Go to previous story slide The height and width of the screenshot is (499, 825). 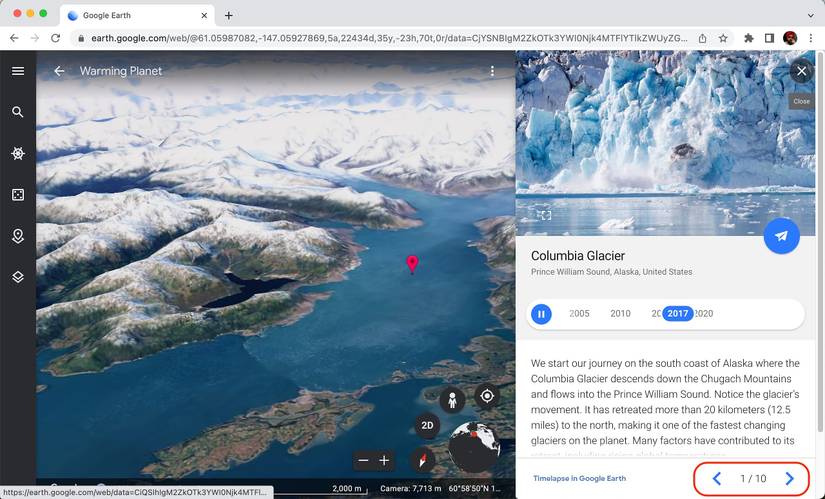point(717,478)
